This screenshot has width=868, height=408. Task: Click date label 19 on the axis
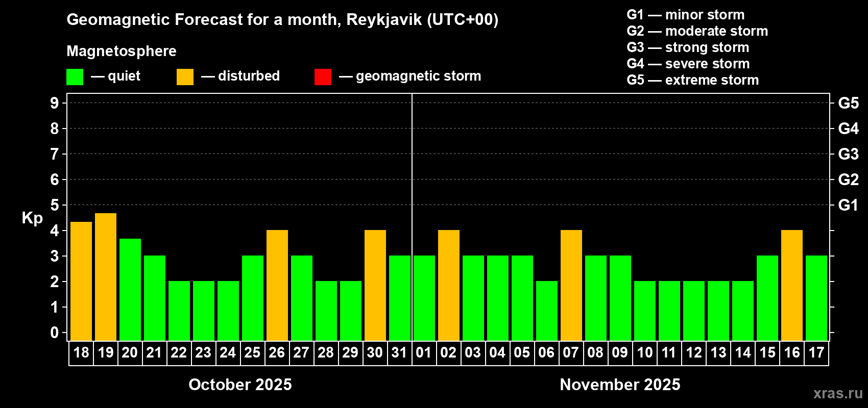click(x=106, y=352)
